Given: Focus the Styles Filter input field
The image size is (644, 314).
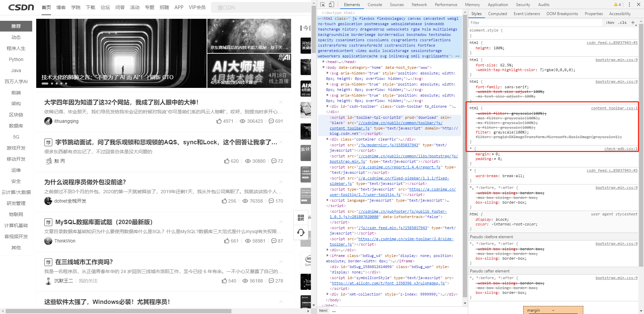Looking at the screenshot, I should pyautogui.click(x=536, y=22).
